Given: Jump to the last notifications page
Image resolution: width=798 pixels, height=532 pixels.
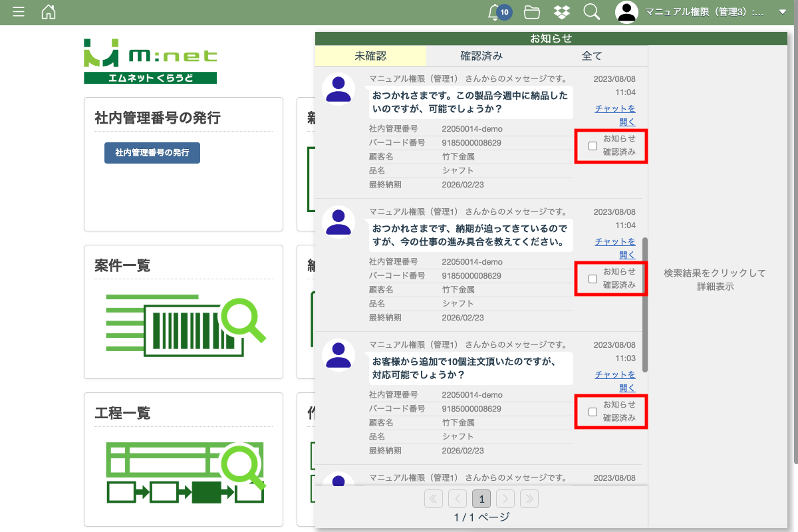Looking at the screenshot, I should [x=529, y=499].
